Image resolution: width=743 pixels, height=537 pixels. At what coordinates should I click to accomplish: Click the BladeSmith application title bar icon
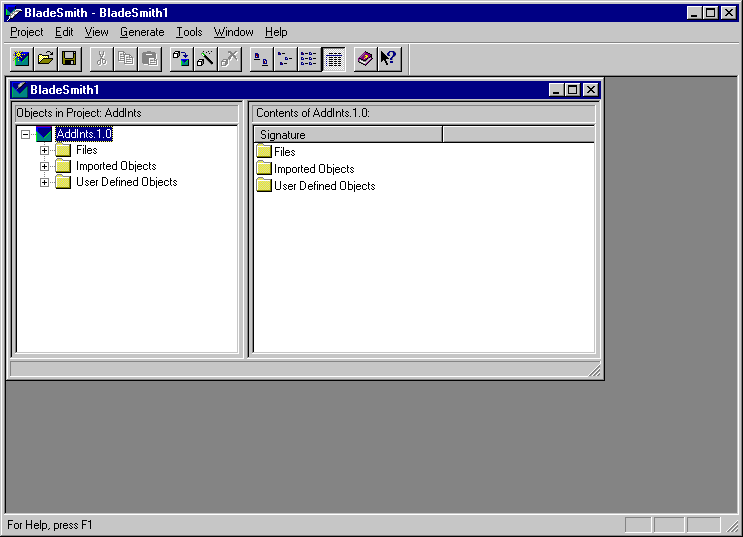click(14, 13)
